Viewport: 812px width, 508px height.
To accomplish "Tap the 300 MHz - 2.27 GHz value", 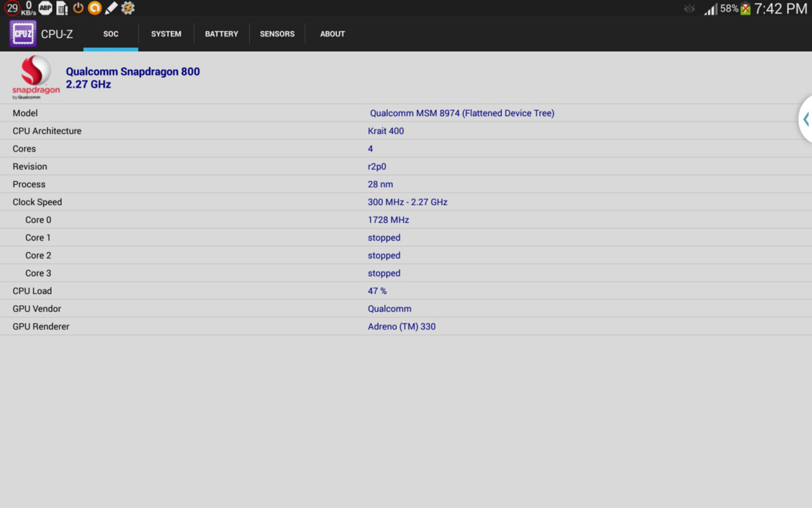I will (x=408, y=202).
